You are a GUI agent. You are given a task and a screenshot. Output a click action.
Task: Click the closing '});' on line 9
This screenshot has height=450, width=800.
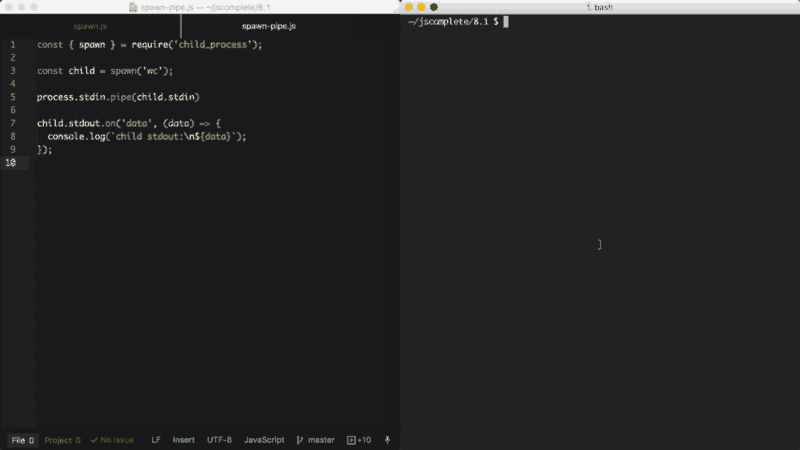point(44,149)
